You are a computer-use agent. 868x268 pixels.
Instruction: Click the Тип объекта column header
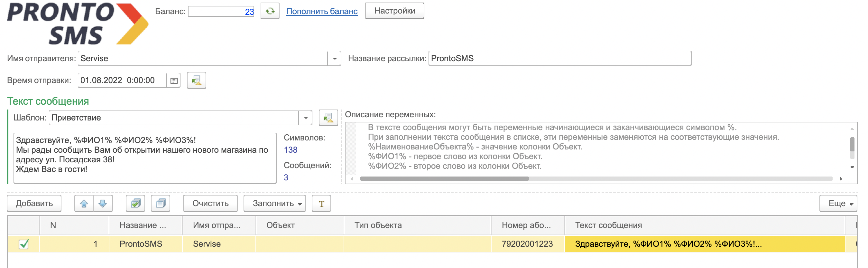pyautogui.click(x=418, y=225)
